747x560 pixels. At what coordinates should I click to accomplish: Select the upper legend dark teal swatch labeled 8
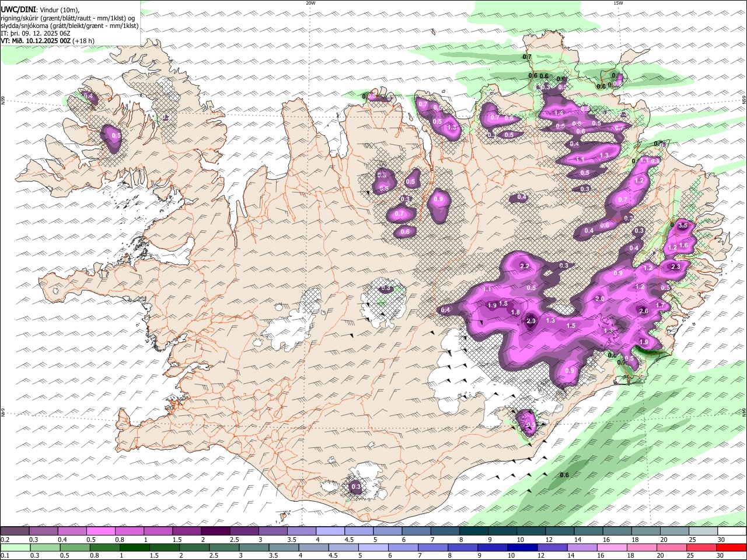[x=473, y=531]
